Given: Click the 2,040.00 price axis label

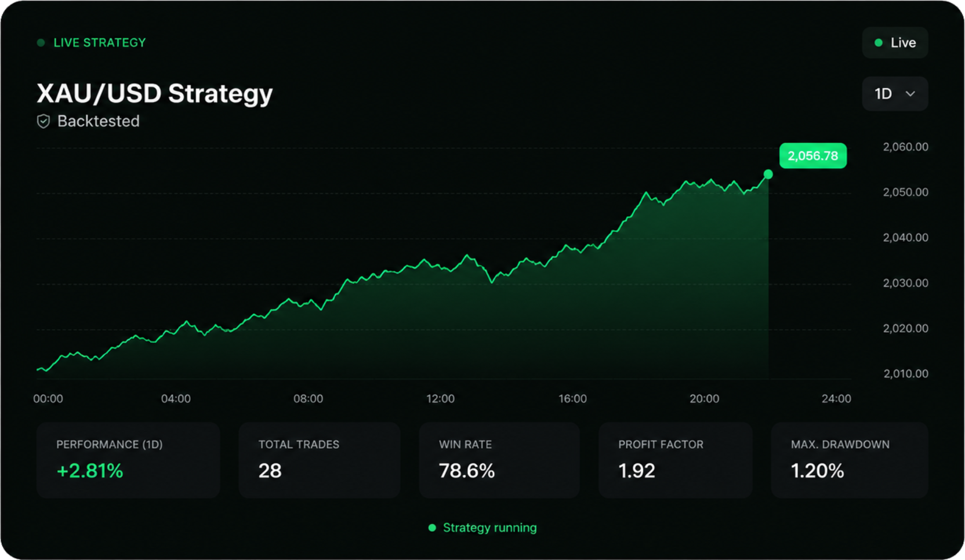Looking at the screenshot, I should coord(906,238).
